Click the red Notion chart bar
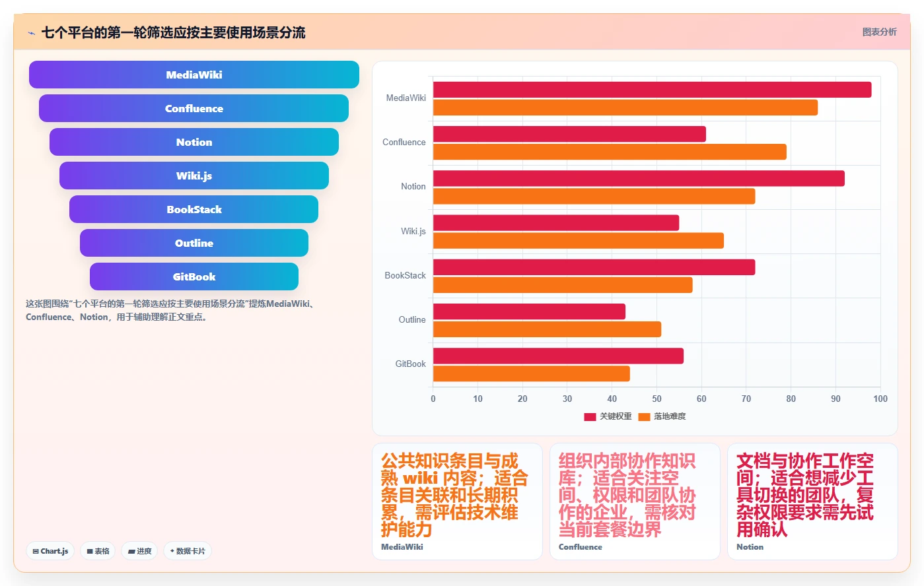924x586 pixels. coord(639,178)
